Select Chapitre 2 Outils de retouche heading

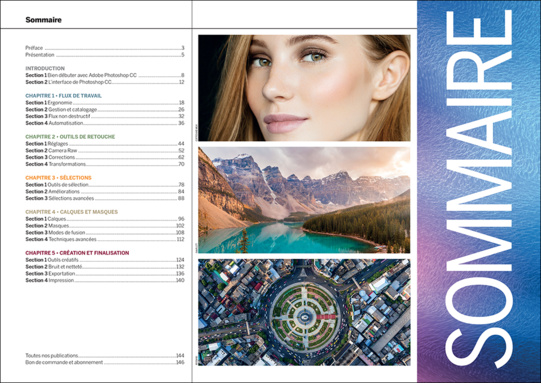coord(70,137)
